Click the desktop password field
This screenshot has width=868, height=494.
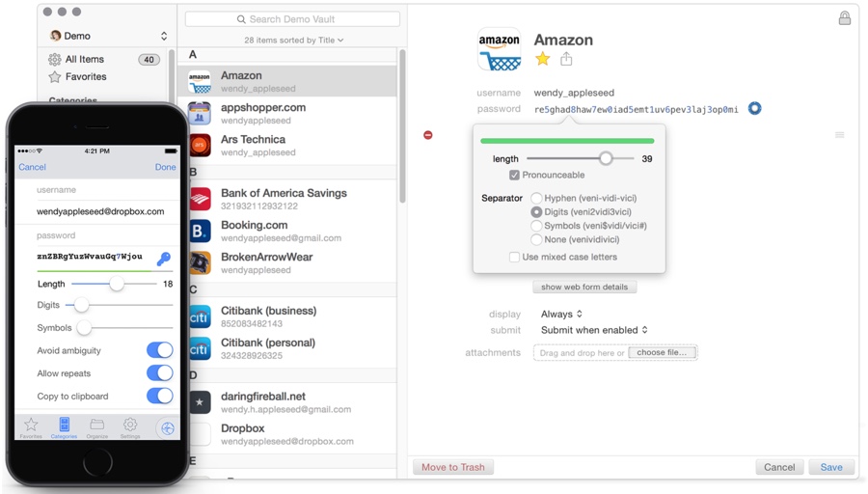[637, 109]
